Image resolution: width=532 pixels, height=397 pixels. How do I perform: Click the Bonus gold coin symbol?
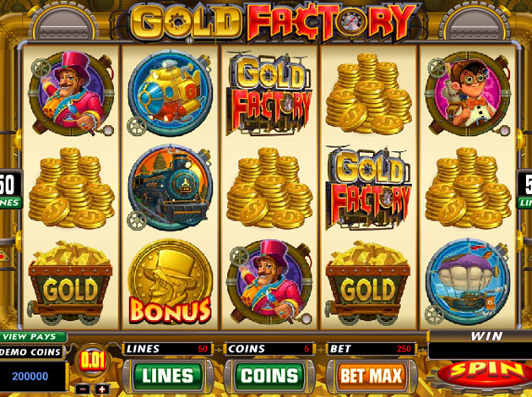pos(171,281)
